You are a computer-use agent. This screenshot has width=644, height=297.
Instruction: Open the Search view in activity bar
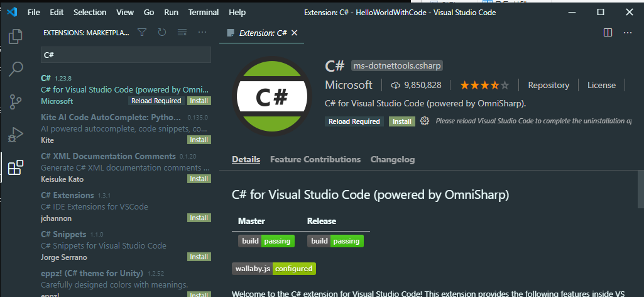(16, 69)
